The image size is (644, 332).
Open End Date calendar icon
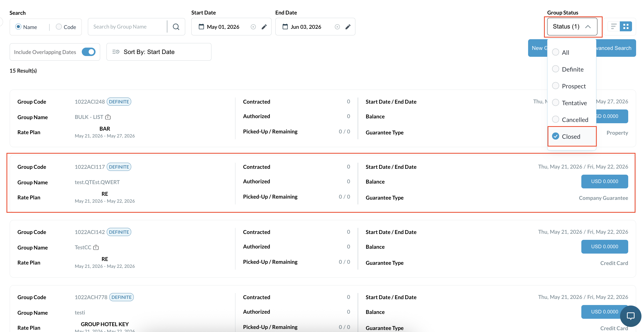[285, 26]
